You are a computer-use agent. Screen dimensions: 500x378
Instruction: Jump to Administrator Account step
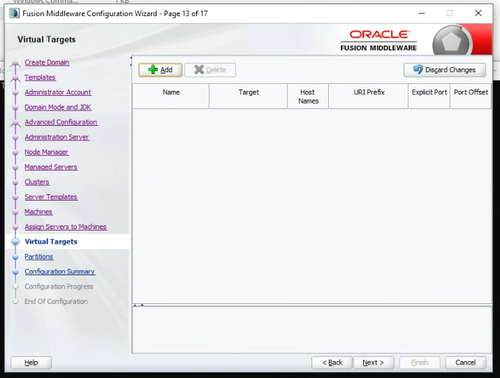(x=58, y=92)
